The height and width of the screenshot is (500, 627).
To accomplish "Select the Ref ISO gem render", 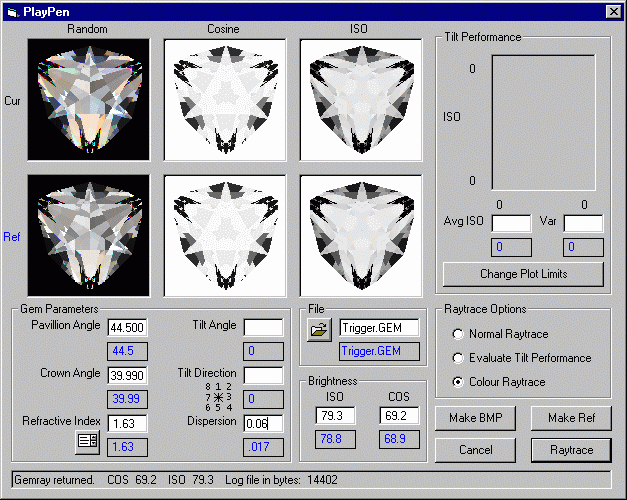I will click(361, 236).
